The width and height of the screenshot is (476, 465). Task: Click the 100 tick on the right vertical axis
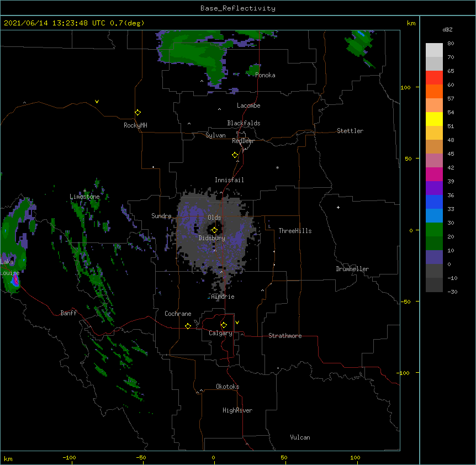pyautogui.click(x=405, y=87)
